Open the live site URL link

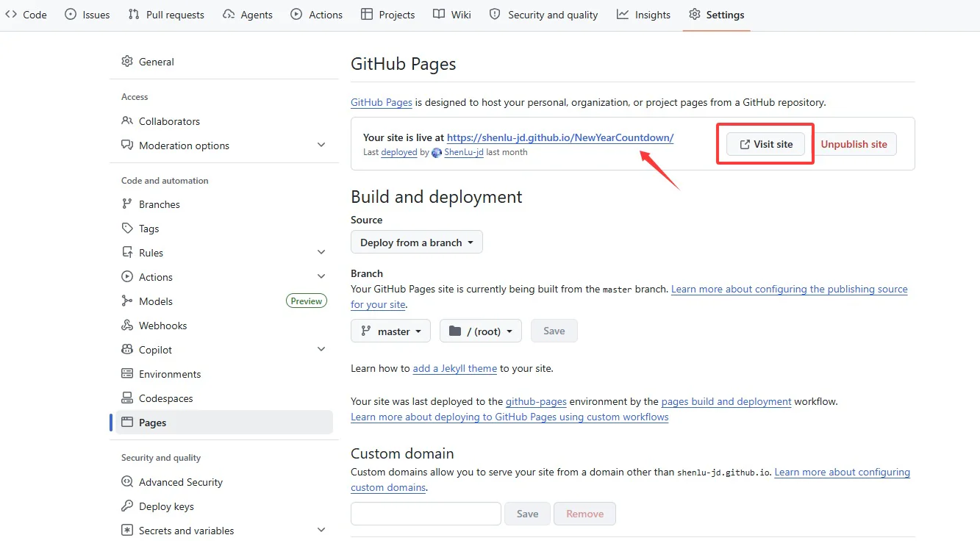[560, 137]
